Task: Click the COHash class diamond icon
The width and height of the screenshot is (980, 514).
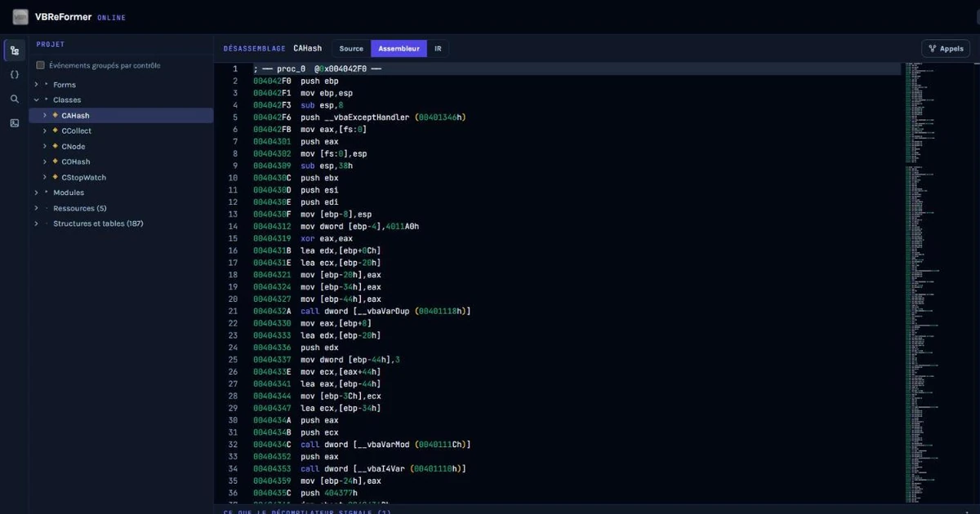Action: 56,162
